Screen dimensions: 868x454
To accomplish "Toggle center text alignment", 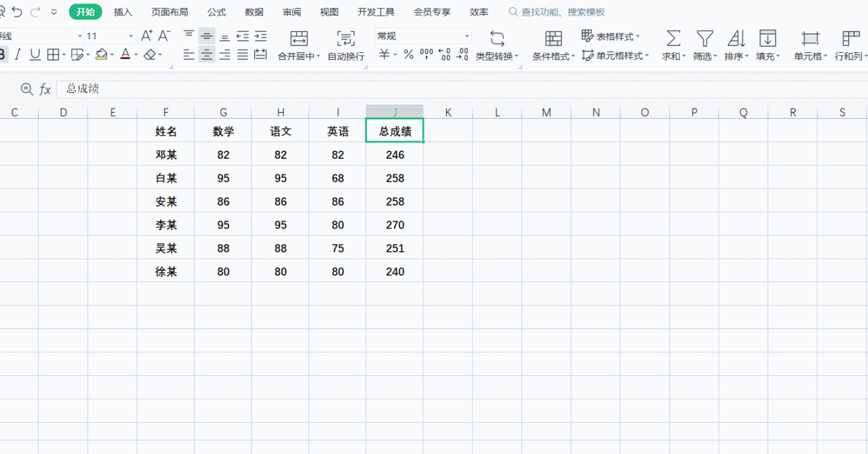I will 207,54.
